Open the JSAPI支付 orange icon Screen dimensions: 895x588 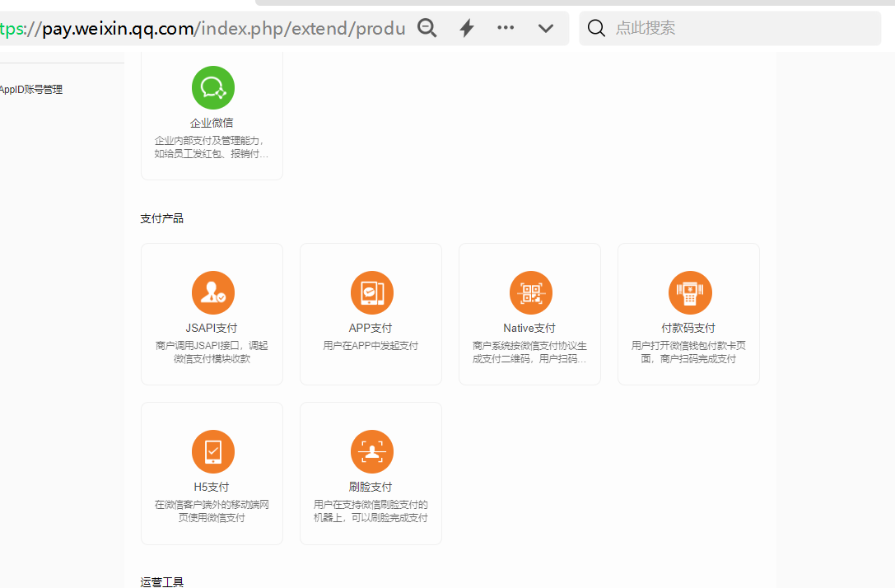[213, 292]
